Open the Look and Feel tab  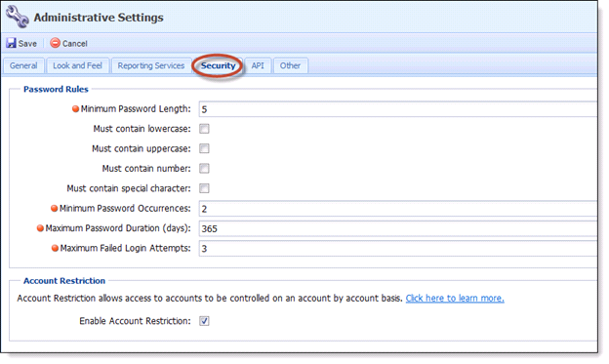[77, 65]
